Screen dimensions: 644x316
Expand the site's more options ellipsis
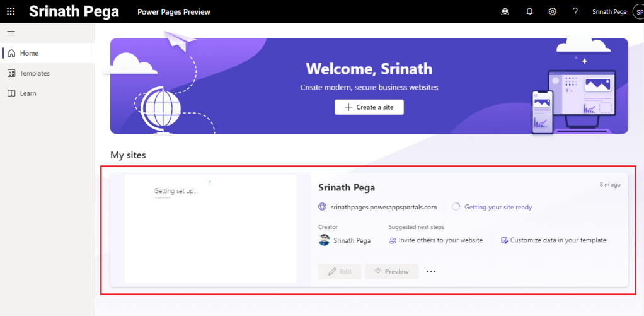[431, 271]
